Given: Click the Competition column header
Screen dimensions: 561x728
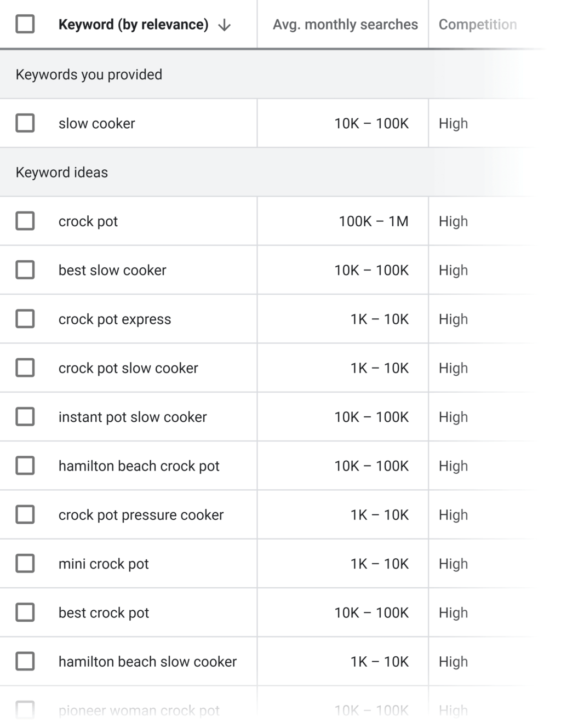Looking at the screenshot, I should (477, 25).
